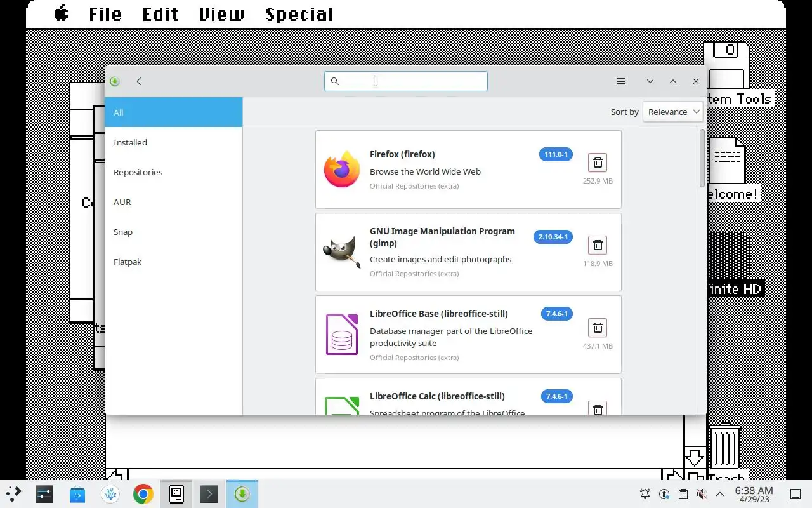The image size is (812, 508).
Task: Click GIMP version badge 2.10.34-1
Action: point(553,237)
